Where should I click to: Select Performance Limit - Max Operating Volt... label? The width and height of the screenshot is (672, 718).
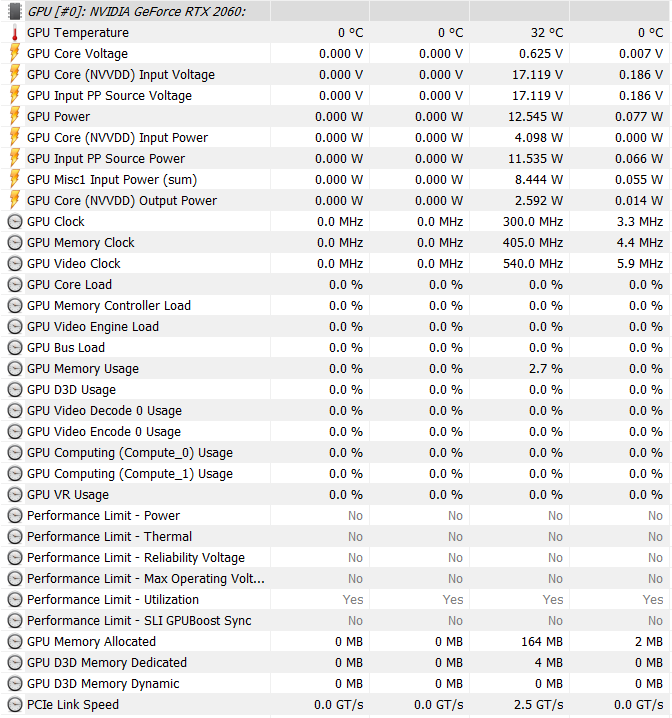(x=146, y=579)
